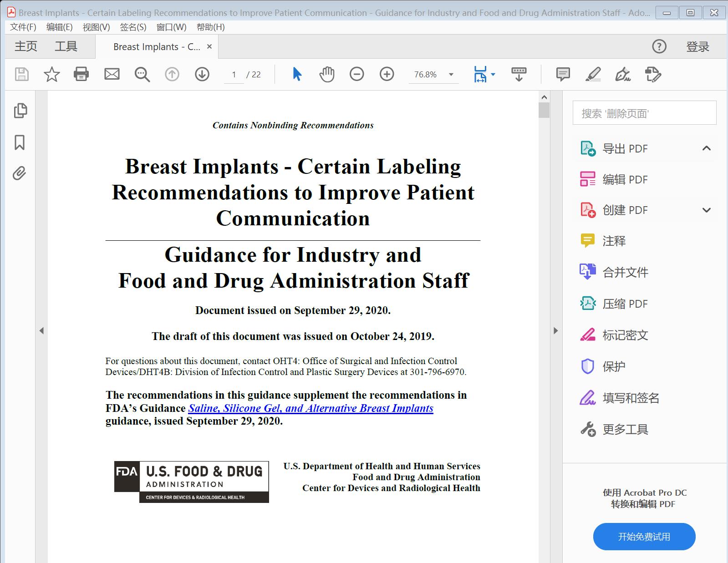Open the 文件(F) menu
Image resolution: width=728 pixels, height=563 pixels.
[23, 27]
